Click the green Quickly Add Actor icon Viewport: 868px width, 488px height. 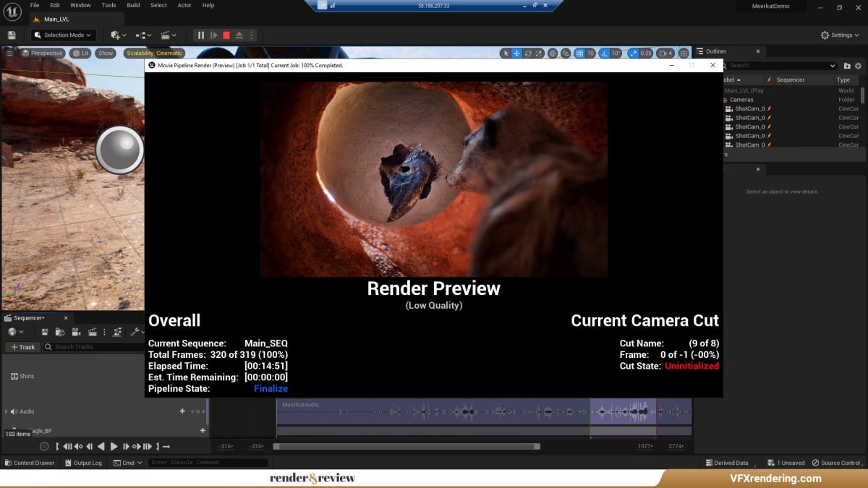click(114, 35)
